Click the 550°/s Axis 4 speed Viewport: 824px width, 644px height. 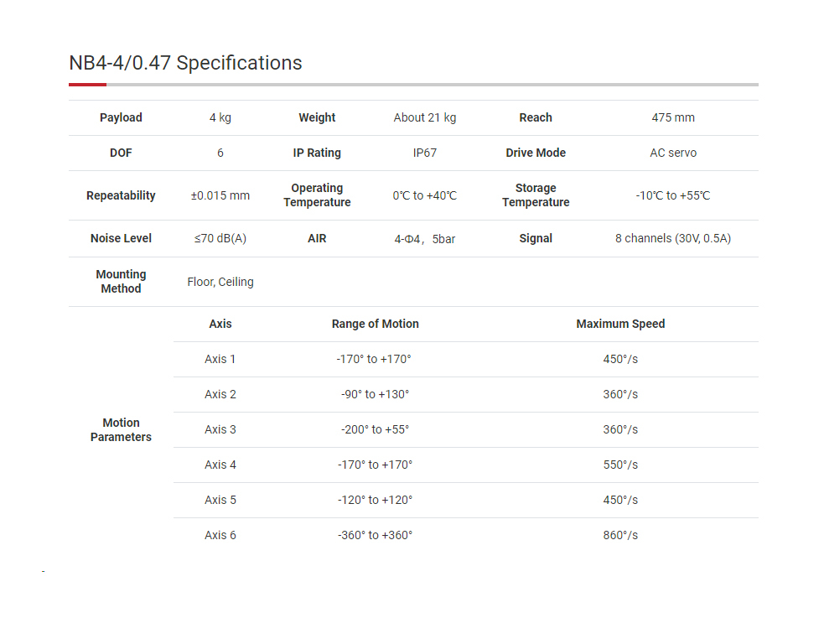[x=620, y=465]
